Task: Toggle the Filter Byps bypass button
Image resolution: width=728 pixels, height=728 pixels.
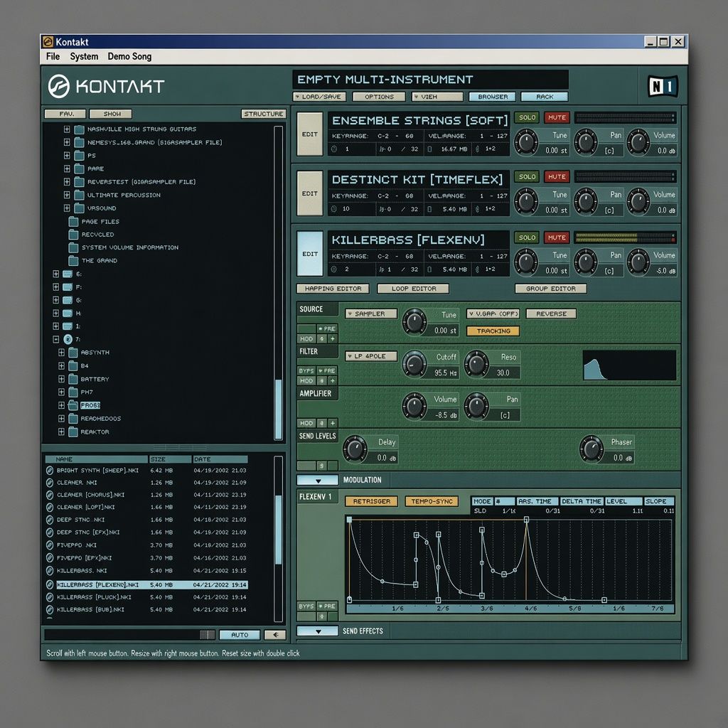Action: tap(306, 370)
